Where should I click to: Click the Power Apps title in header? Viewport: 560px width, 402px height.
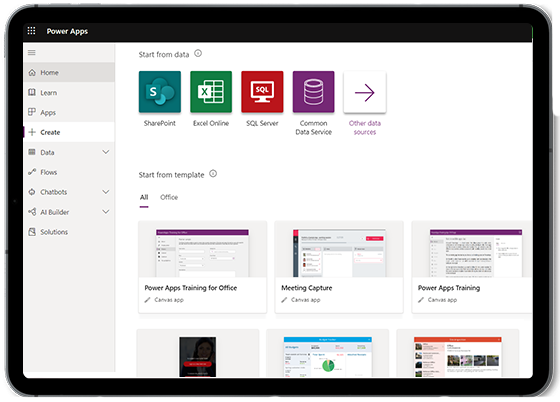(x=67, y=31)
